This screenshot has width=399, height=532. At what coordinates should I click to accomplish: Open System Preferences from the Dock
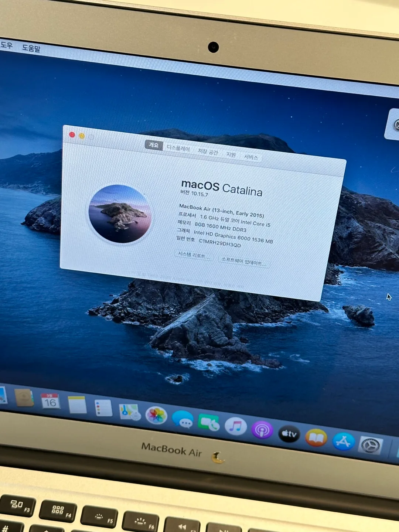[x=370, y=446]
